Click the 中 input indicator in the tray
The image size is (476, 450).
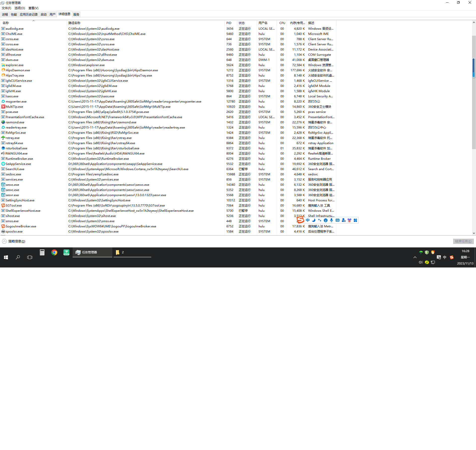coord(445,257)
